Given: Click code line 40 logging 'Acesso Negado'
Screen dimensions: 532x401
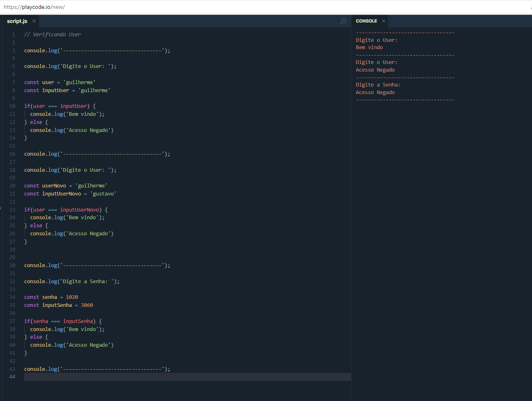Looking at the screenshot, I should point(72,345).
